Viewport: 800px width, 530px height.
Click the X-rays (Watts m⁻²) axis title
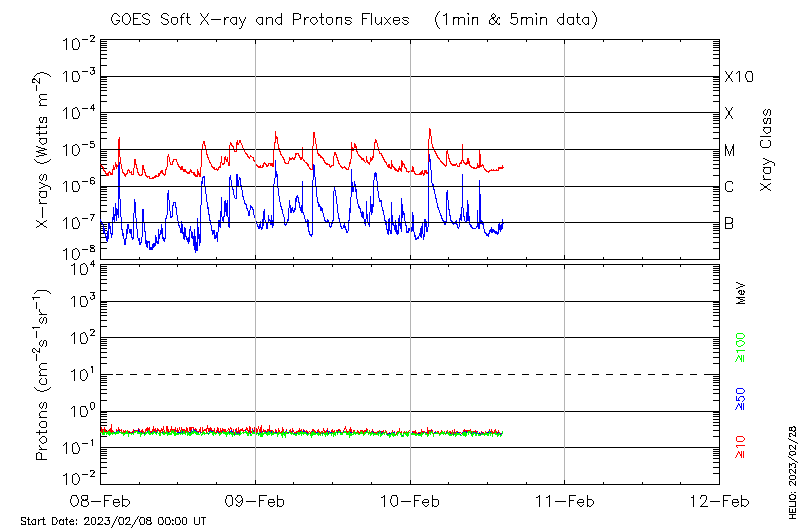pos(43,150)
